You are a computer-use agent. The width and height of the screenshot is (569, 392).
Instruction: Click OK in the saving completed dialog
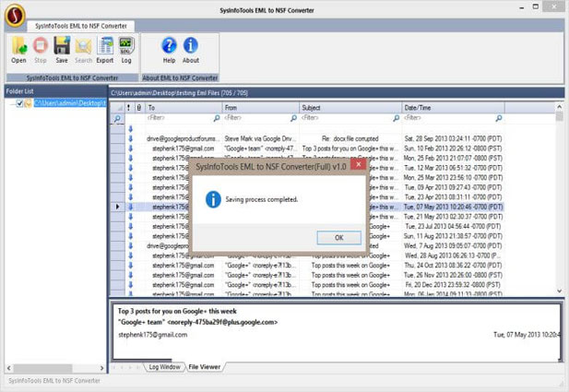[x=339, y=238]
